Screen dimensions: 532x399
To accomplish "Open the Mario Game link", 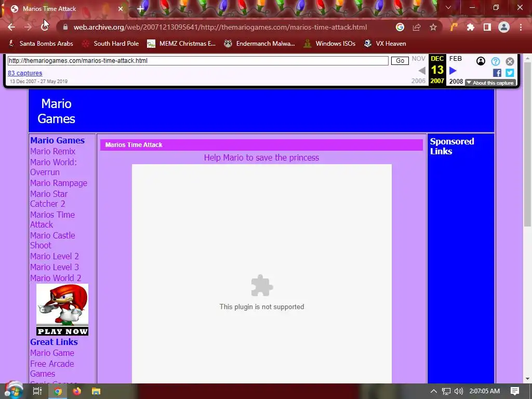I will pos(52,353).
